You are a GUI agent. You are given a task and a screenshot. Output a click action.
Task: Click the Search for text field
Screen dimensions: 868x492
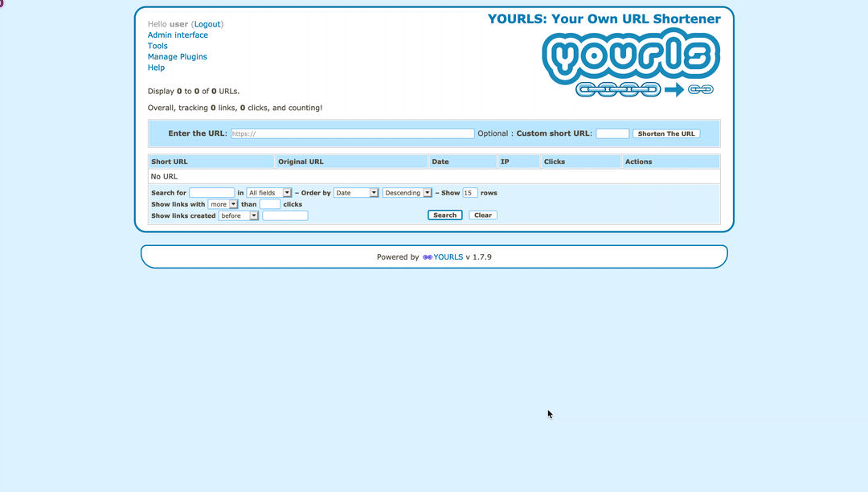[211, 193]
